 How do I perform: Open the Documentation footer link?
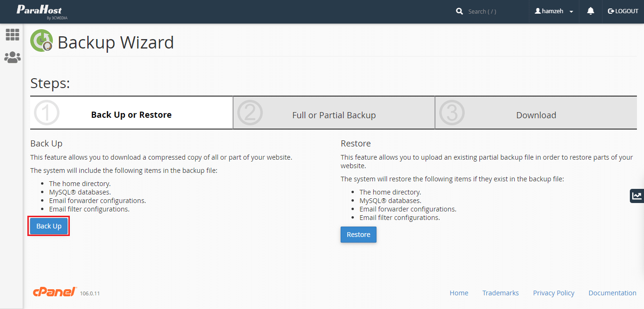click(612, 293)
